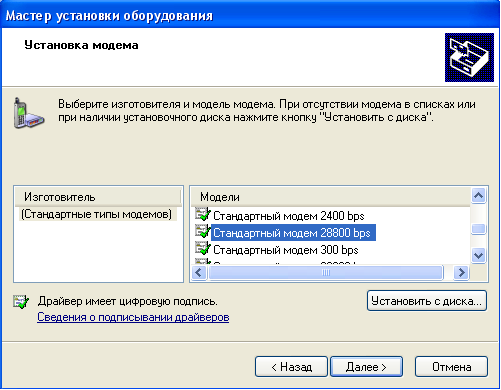Click the Изготовитель column header
The width and height of the screenshot is (501, 390).
click(x=98, y=197)
